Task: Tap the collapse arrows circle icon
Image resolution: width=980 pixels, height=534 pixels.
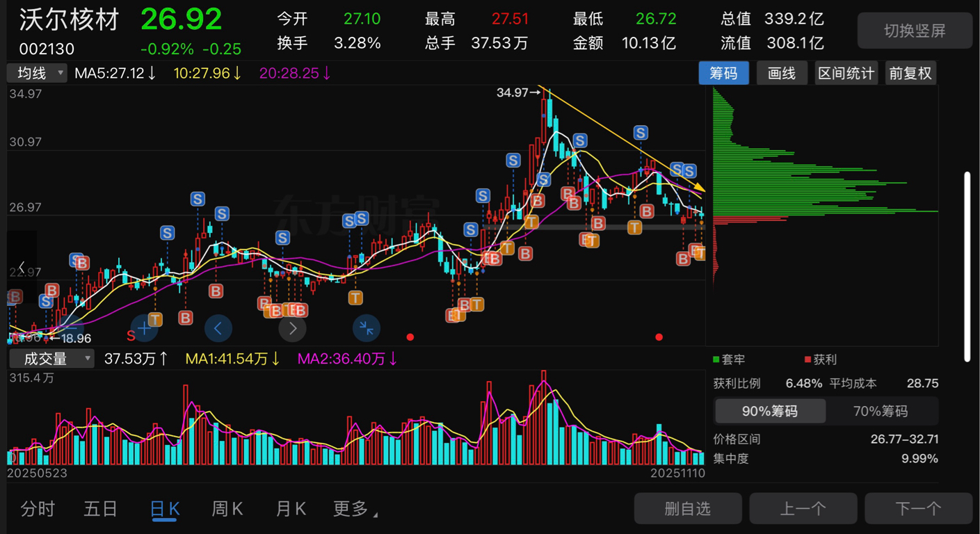Action: click(367, 328)
